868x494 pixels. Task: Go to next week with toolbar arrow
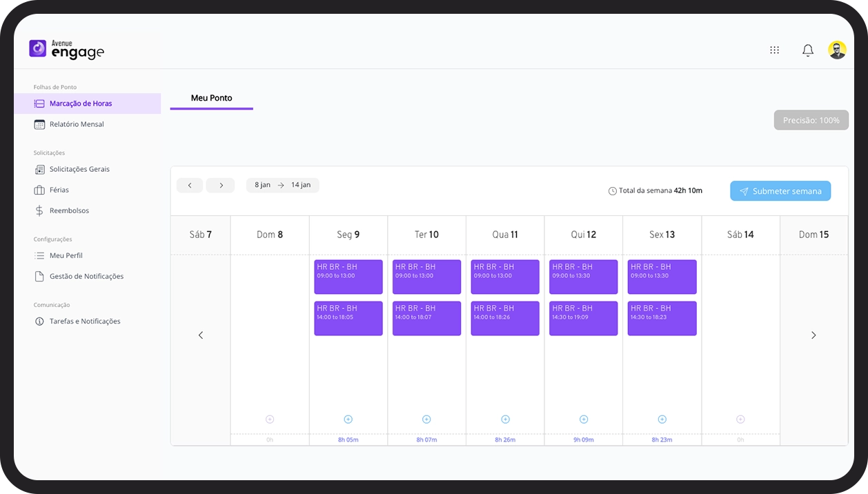tap(221, 185)
